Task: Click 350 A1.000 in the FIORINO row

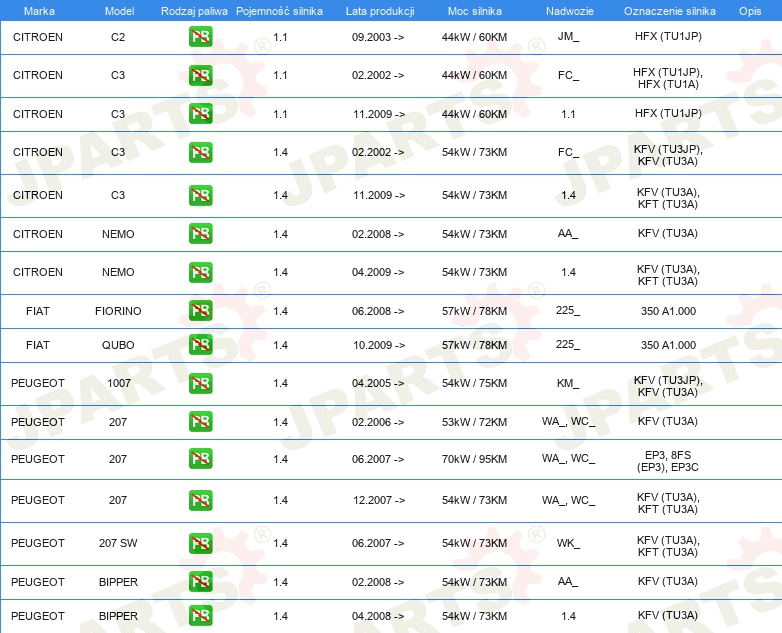Action: click(668, 311)
